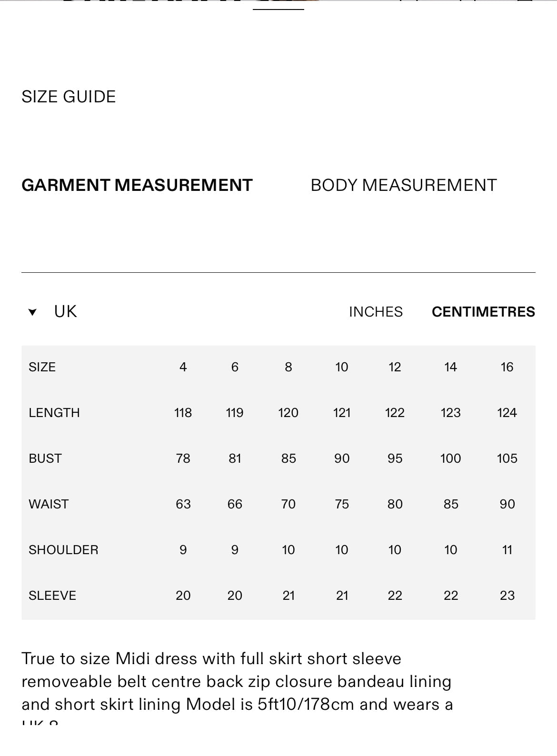Select the size 8 column header

(288, 367)
